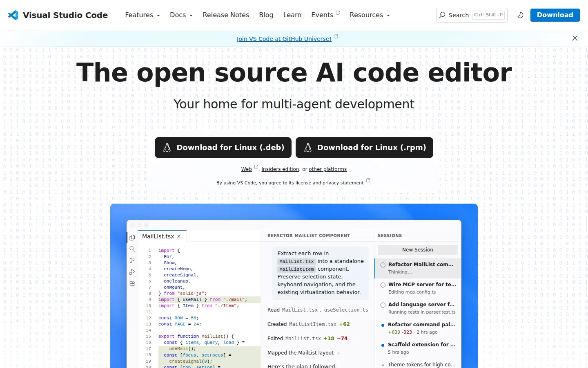
Task: Click external link icon after privacy statement
Action: pos(368,180)
